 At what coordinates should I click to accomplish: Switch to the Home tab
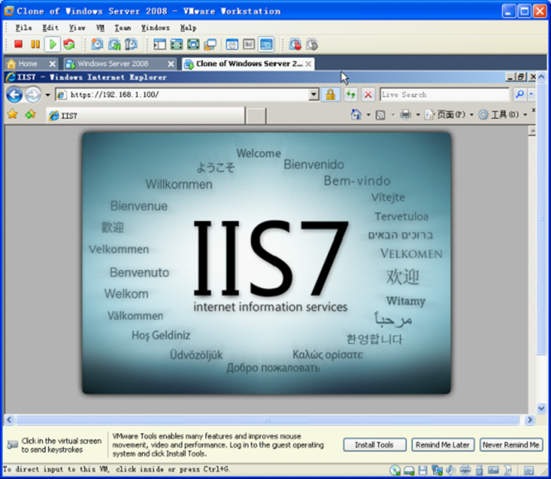[26, 64]
